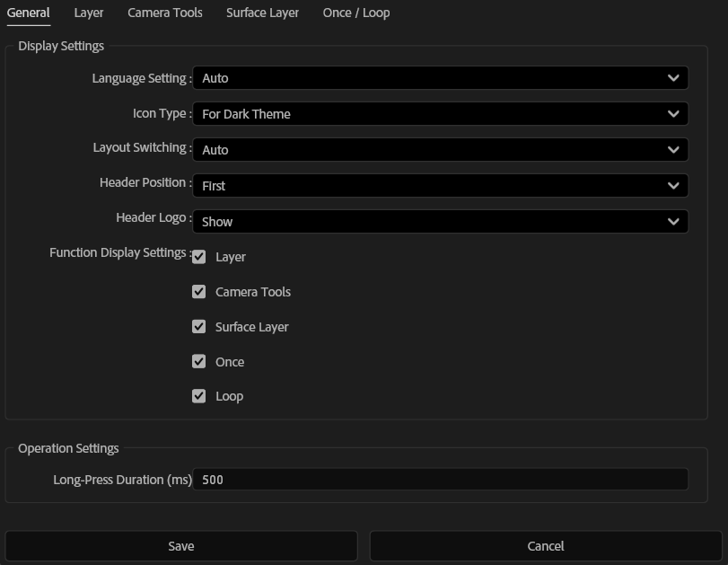Viewport: 728px width, 565px height.
Task: Click the Cancel button
Action: point(546,545)
